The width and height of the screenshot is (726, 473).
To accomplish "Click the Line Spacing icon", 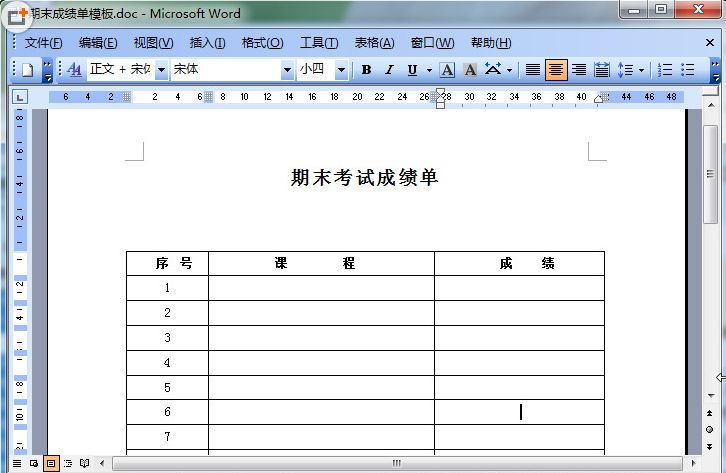I will (x=626, y=70).
